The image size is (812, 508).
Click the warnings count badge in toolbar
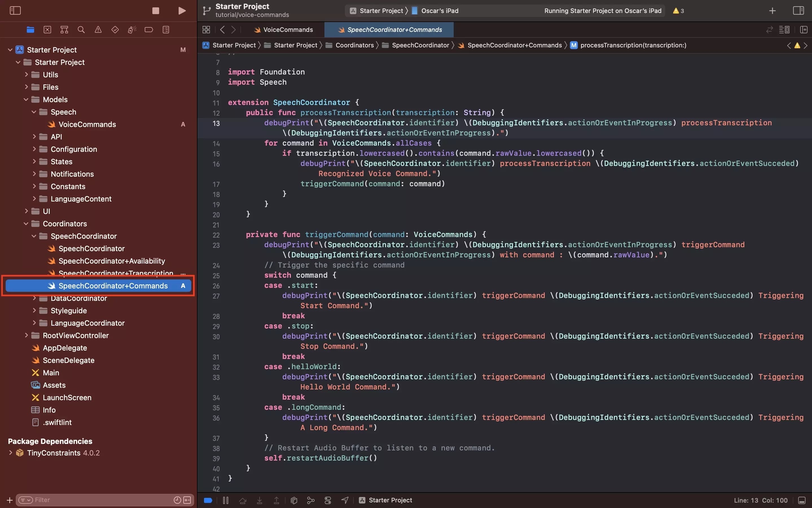point(678,11)
